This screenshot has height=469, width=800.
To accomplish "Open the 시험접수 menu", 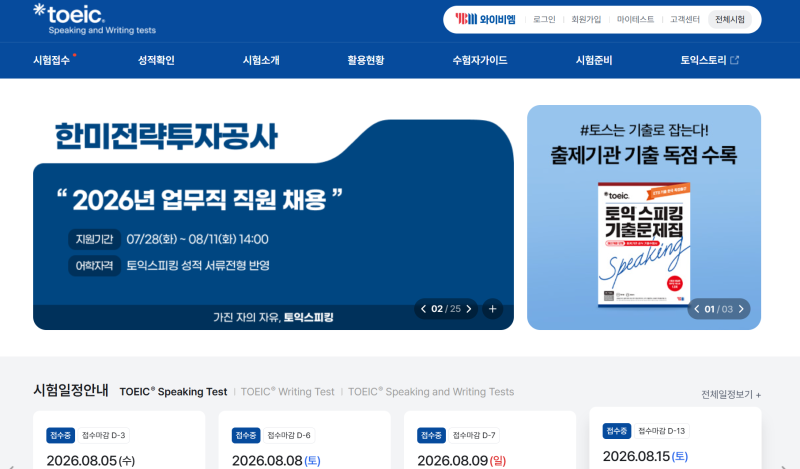I will click(52, 60).
